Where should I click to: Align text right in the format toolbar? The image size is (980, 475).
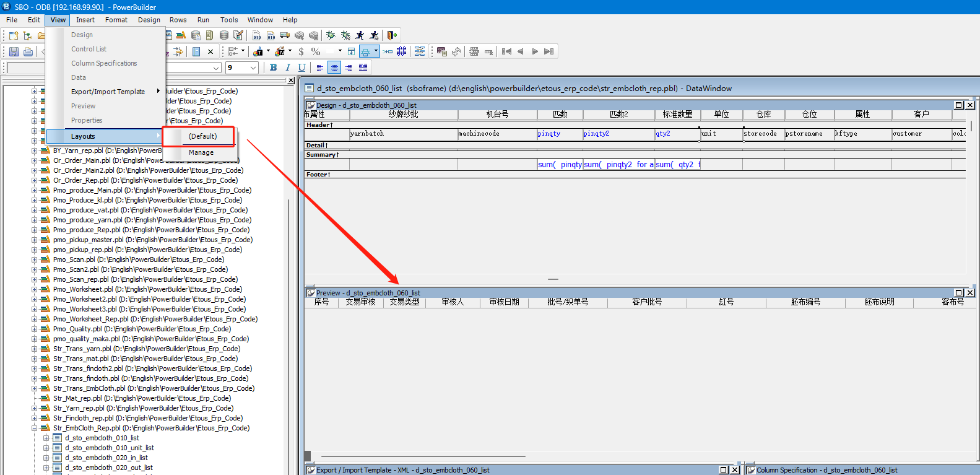pos(349,68)
